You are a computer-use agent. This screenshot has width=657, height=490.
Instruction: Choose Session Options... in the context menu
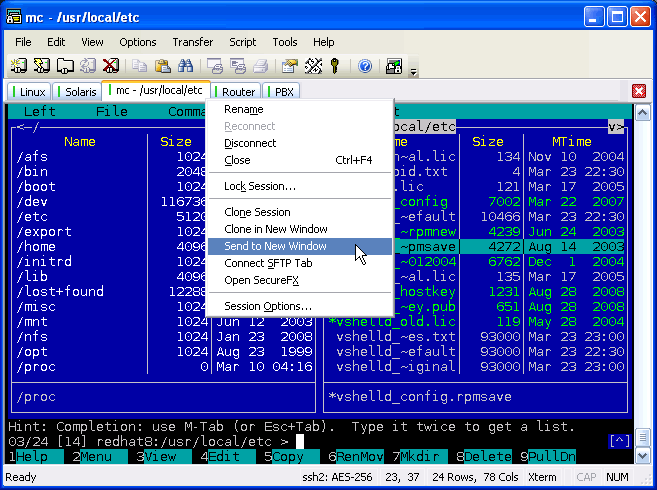pos(300,306)
